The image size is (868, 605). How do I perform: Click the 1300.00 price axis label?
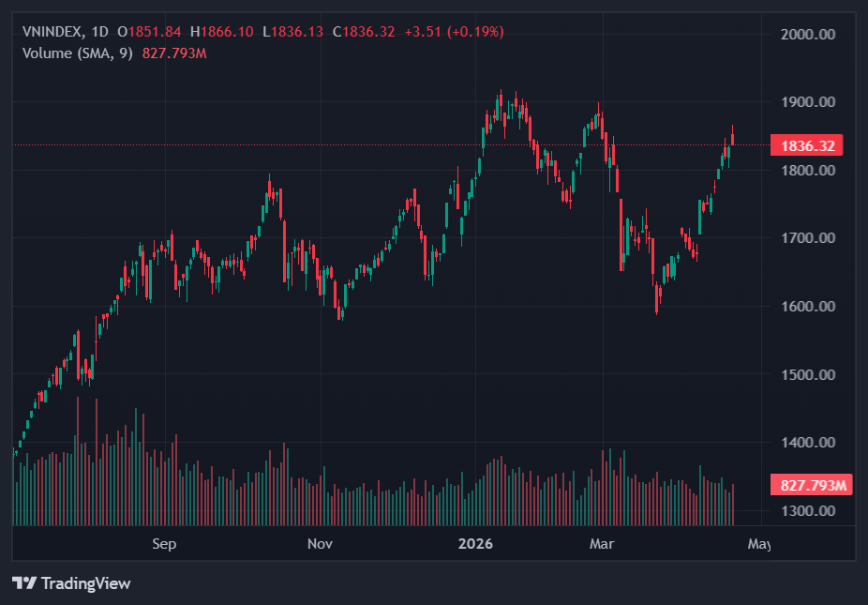click(x=807, y=511)
